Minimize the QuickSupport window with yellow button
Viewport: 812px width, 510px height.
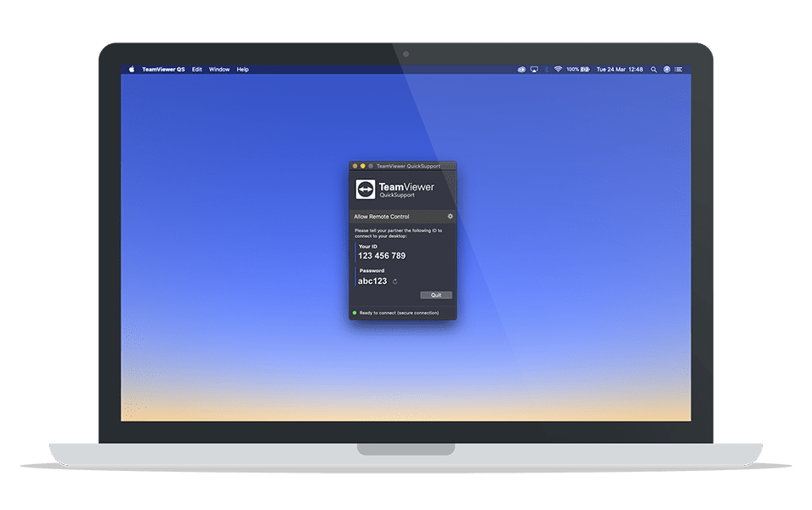tap(362, 167)
